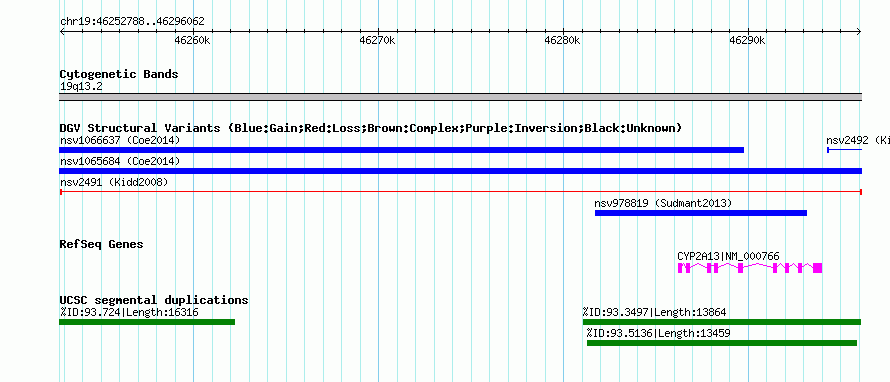The width and height of the screenshot is (890, 382).
Task: Click the DGV Structural Variants track title
Action: (371, 128)
